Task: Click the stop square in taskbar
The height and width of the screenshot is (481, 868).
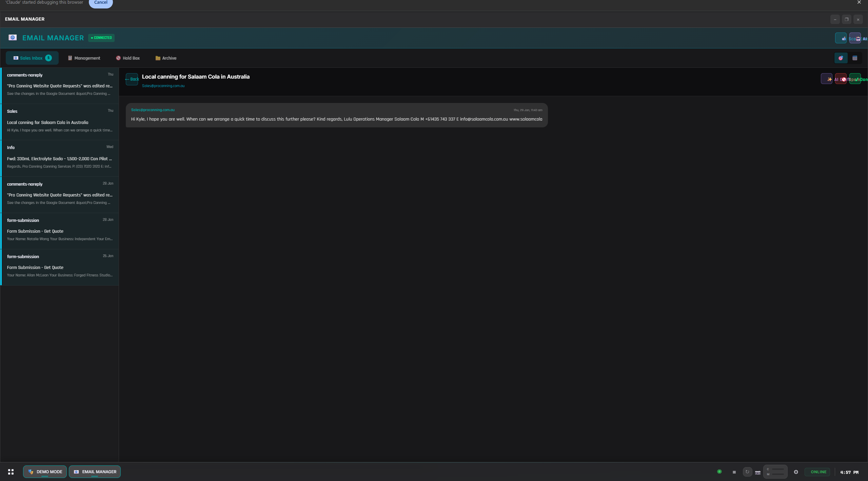Action: point(734,472)
